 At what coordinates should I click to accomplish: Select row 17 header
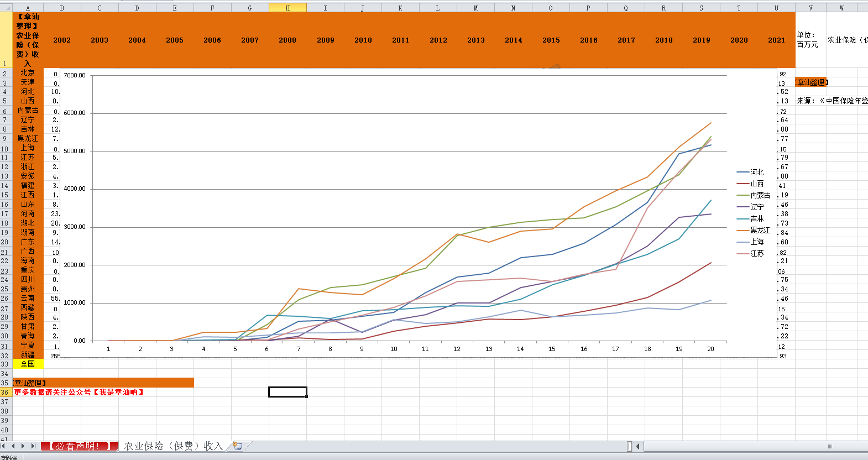pyautogui.click(x=6, y=213)
